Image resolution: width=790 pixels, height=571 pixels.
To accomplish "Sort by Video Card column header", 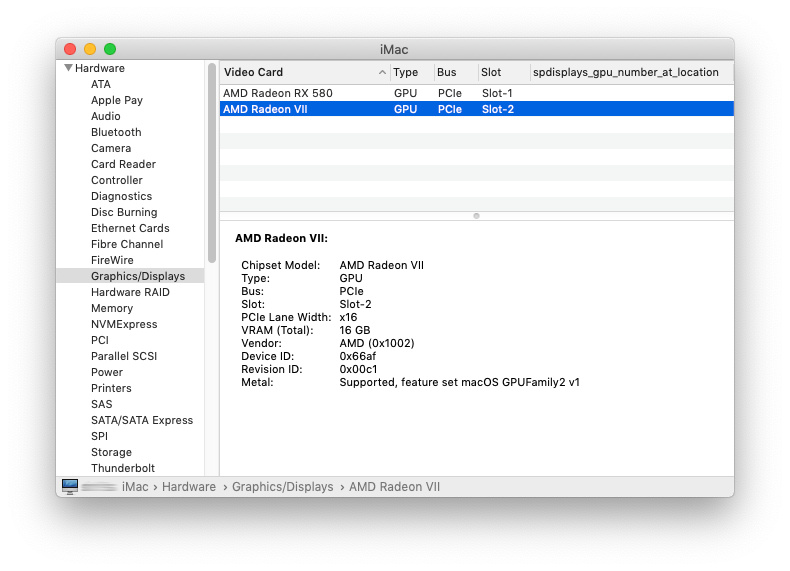I will click(x=305, y=72).
